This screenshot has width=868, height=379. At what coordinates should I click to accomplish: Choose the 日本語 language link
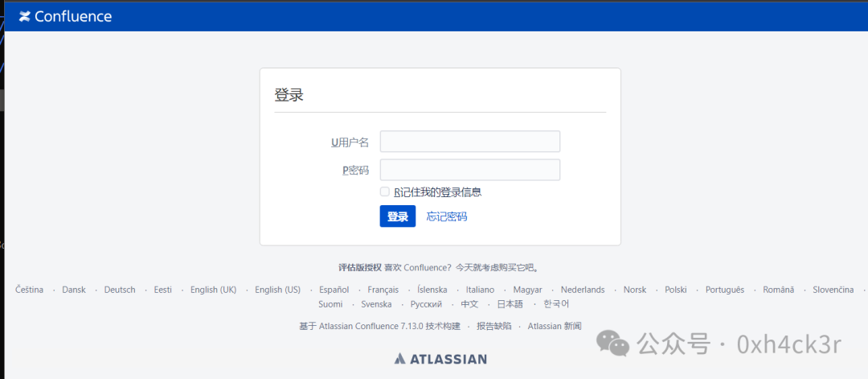point(510,304)
